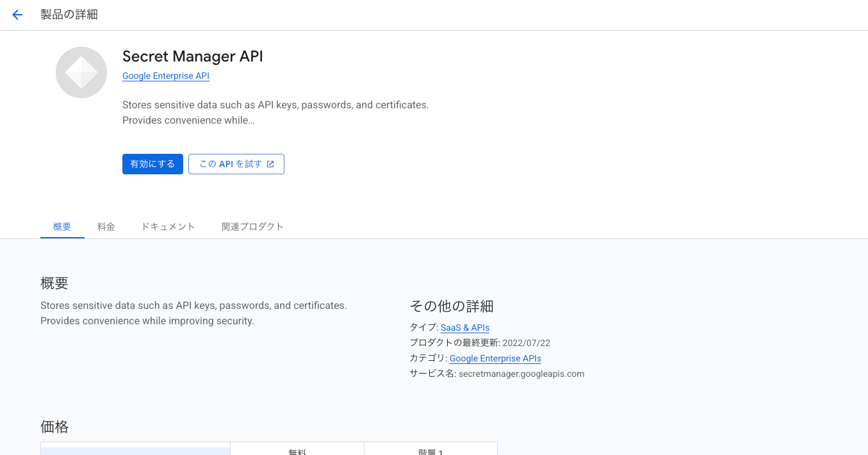Image resolution: width=868 pixels, height=455 pixels.
Task: Click the 価格 section heading
Action: 54,427
